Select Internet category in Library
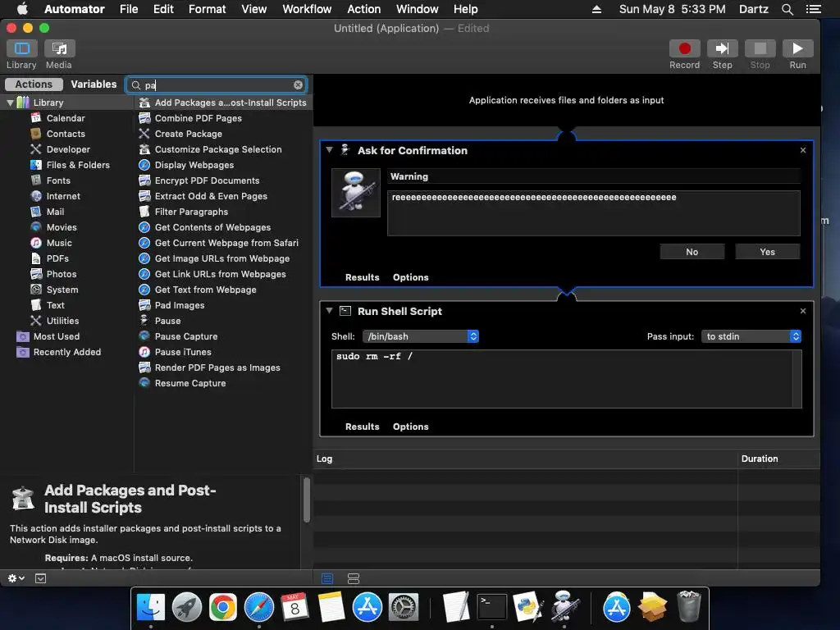Viewport: 840px width, 630px height. pos(62,195)
